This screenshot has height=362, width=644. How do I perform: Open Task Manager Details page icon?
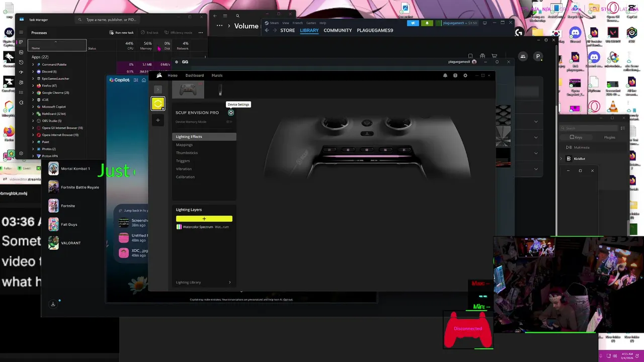21,93
